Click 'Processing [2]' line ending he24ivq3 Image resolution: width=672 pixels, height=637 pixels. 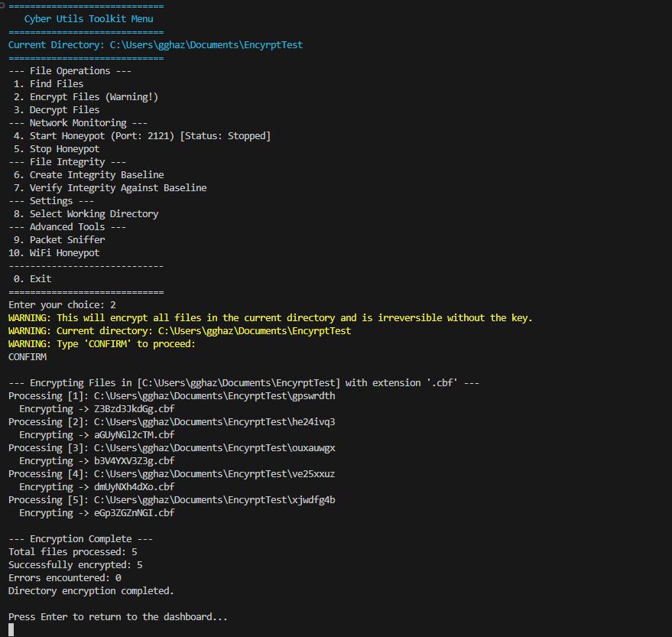click(172, 422)
